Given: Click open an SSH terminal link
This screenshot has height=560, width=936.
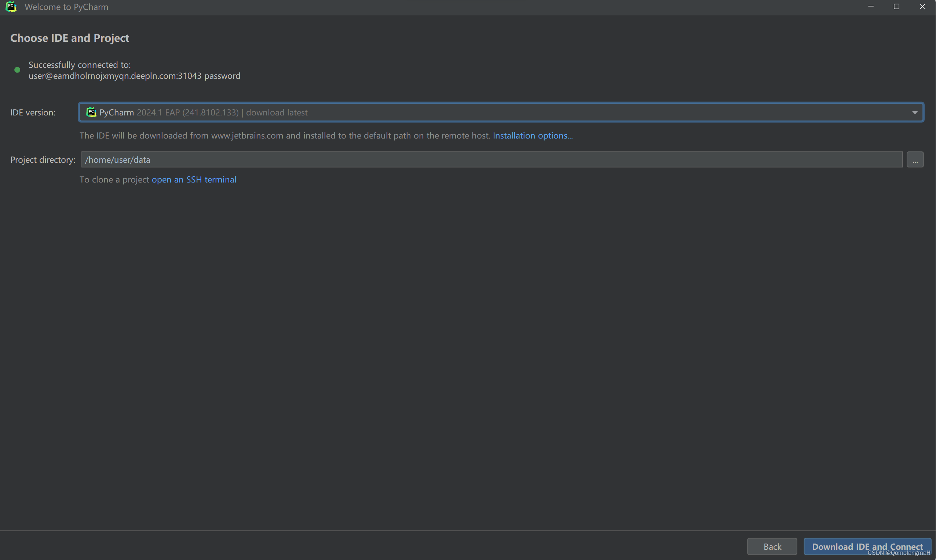Looking at the screenshot, I should pyautogui.click(x=194, y=180).
